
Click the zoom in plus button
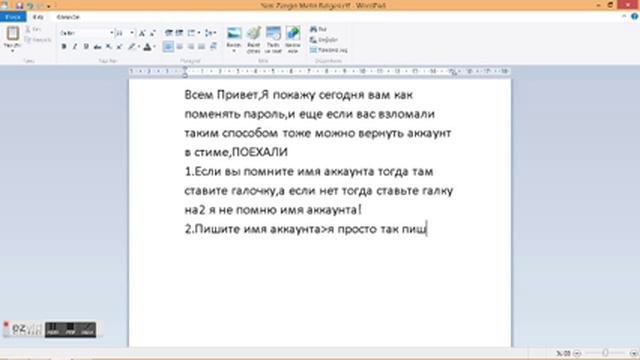pos(634,353)
